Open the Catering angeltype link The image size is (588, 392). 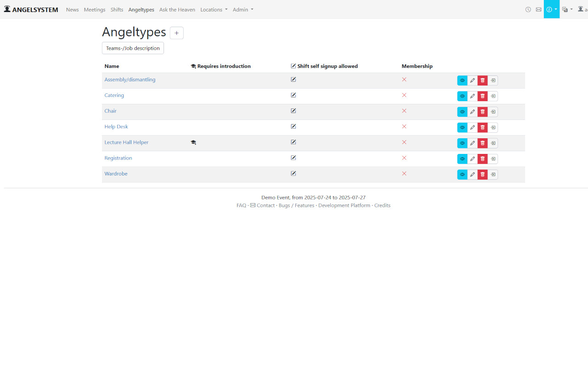click(x=114, y=95)
